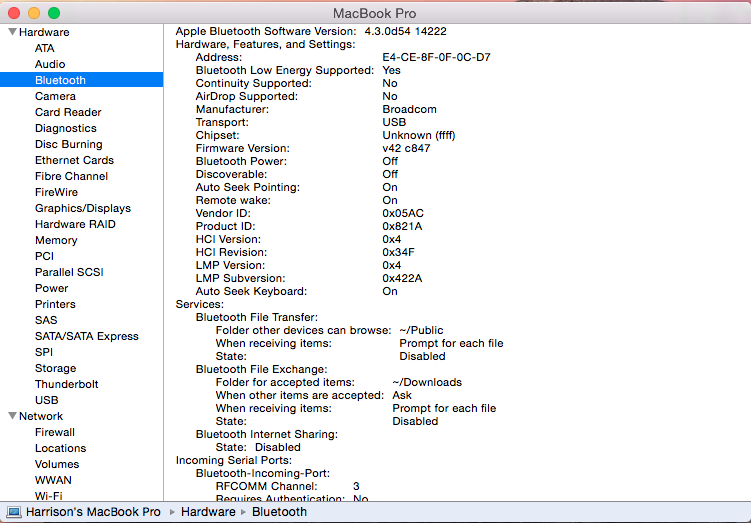
Task: Show Diagnostics information
Action: pos(66,128)
